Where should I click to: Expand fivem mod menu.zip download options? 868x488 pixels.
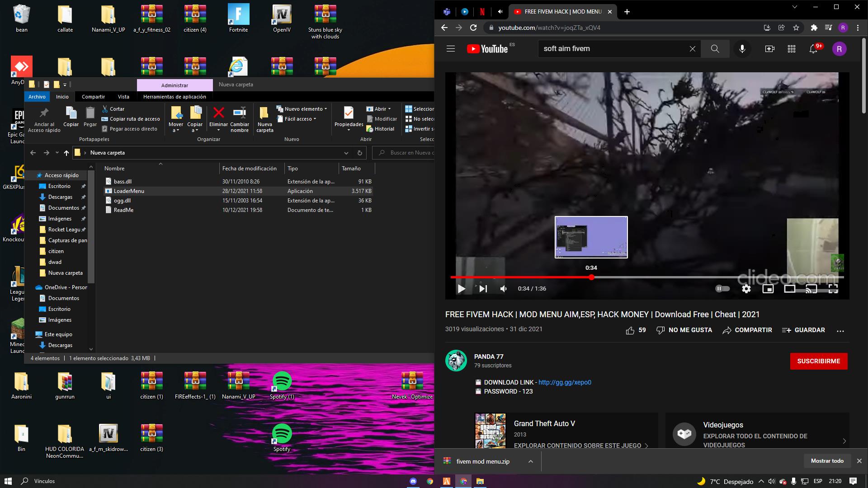pos(530,461)
